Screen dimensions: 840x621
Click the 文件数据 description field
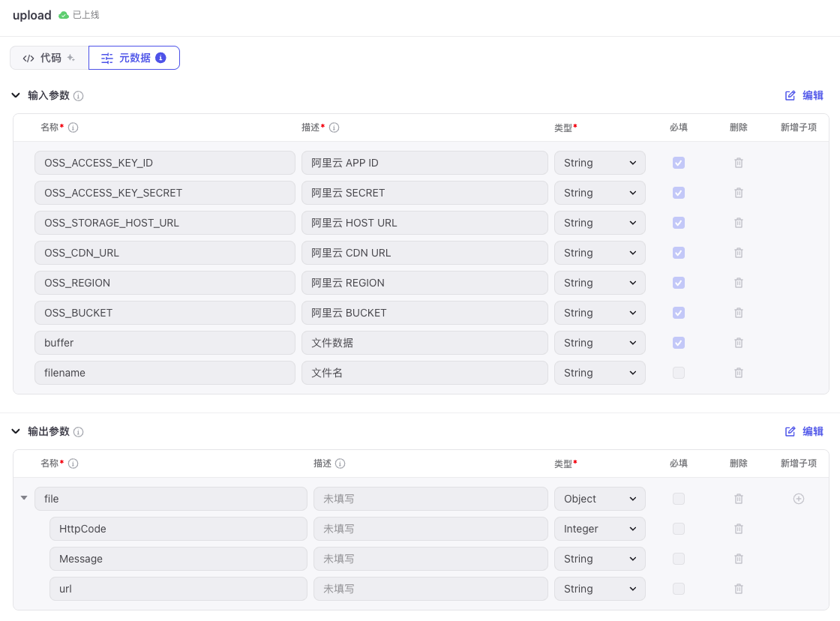click(x=424, y=343)
